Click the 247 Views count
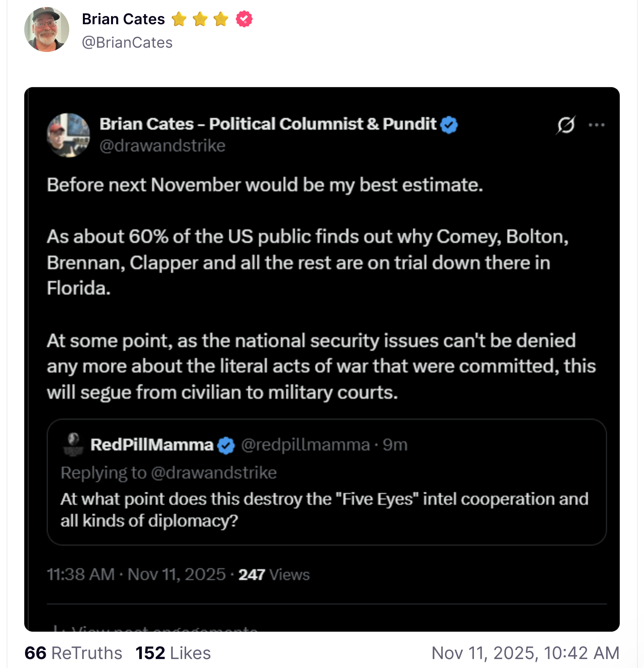 274,575
